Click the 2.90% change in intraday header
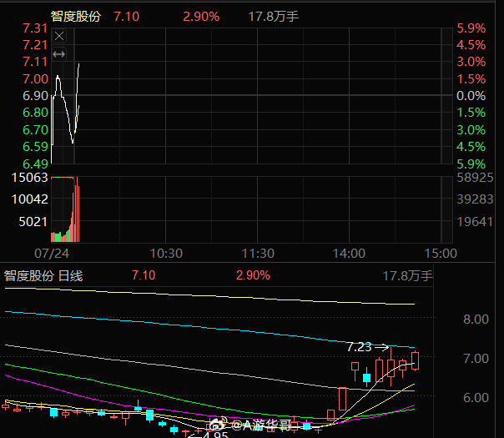This screenshot has height=438, width=504. pyautogui.click(x=201, y=17)
